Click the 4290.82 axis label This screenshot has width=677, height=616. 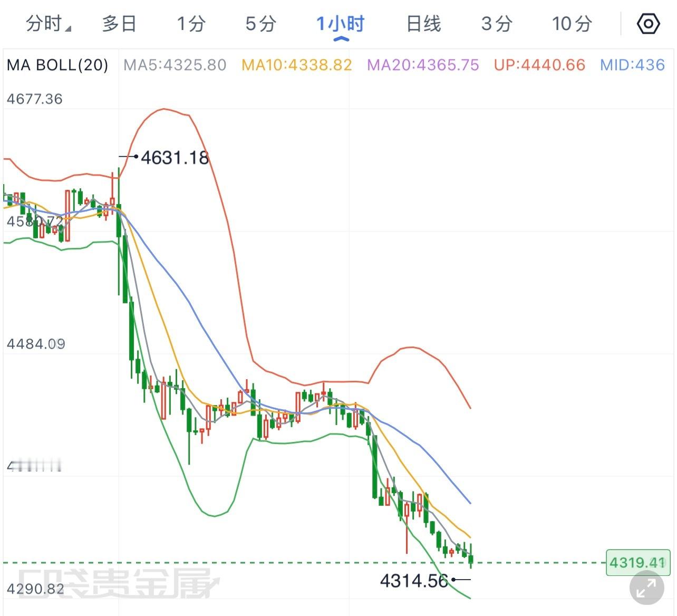(x=35, y=589)
